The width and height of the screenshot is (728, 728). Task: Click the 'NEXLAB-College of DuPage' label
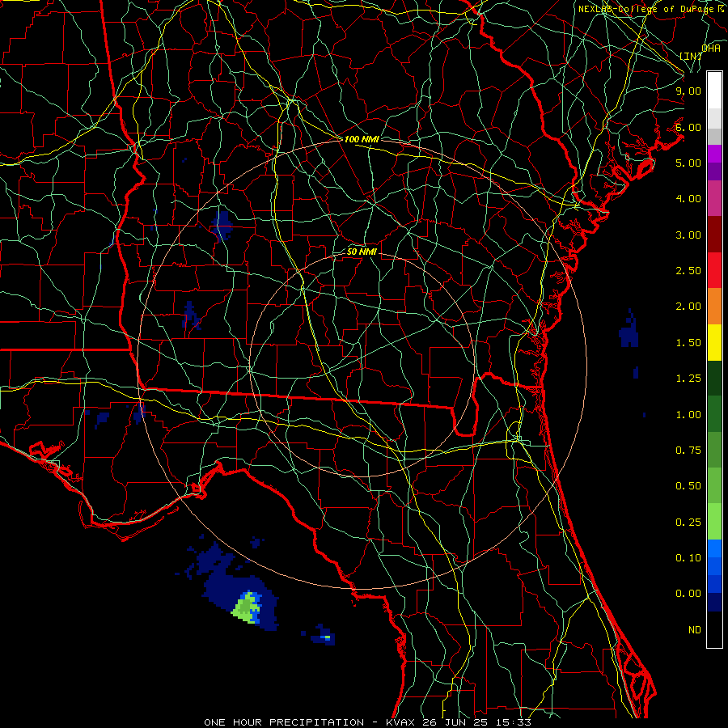(645, 9)
